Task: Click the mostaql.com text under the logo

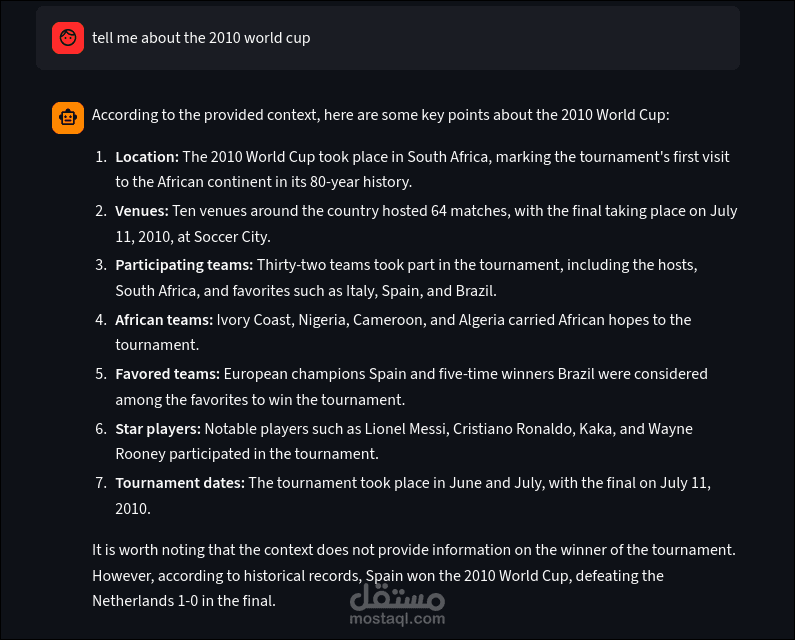Action: click(x=397, y=619)
